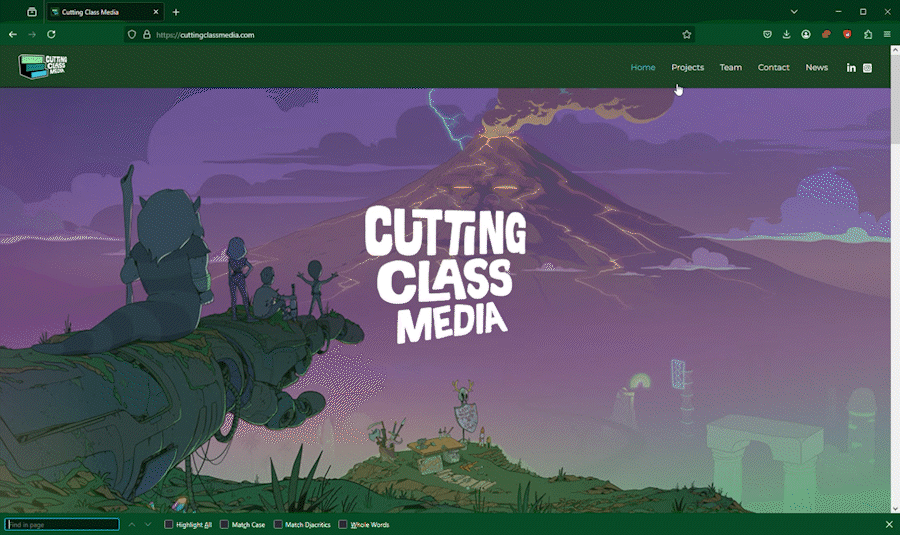900x535 pixels.
Task: Enable the Match Case checkbox
Action: 224,525
